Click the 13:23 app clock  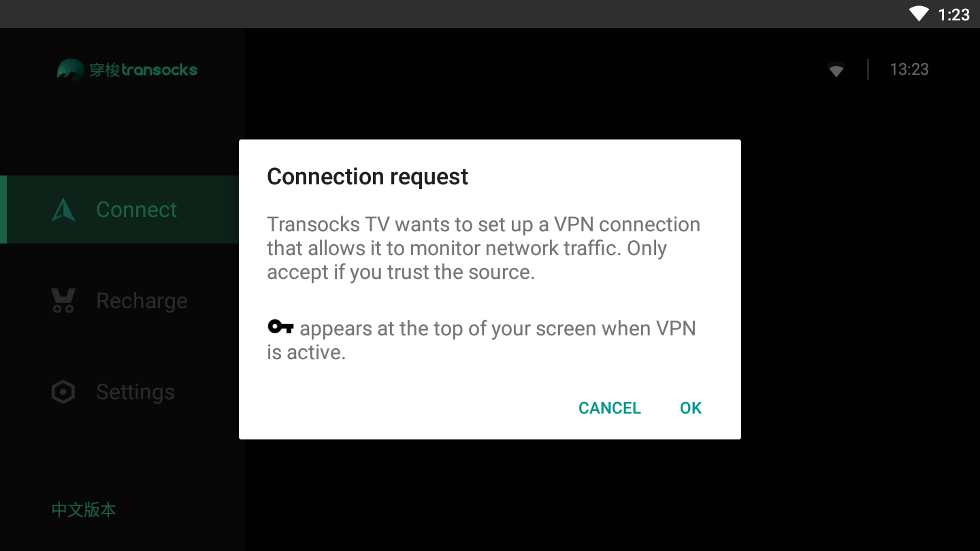[909, 69]
